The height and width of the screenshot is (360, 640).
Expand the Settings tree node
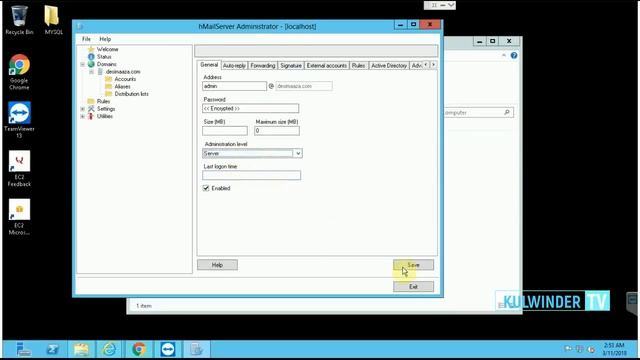click(82, 109)
